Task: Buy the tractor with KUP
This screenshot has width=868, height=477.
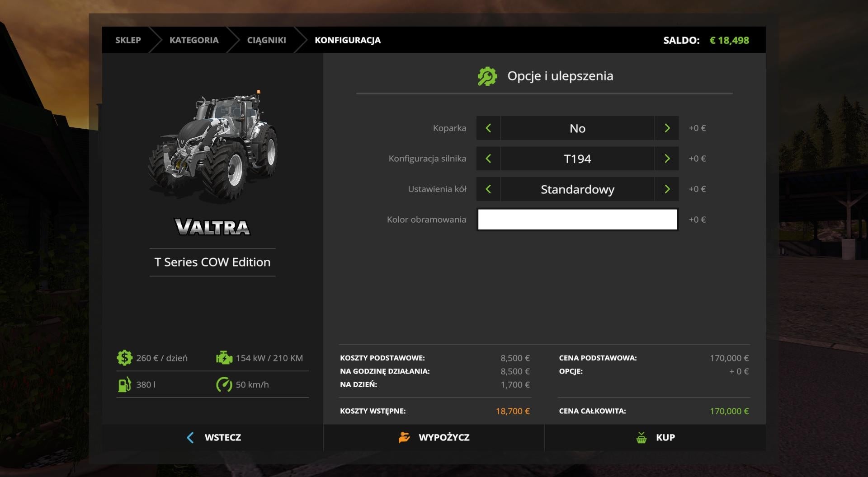Action: pyautogui.click(x=655, y=437)
